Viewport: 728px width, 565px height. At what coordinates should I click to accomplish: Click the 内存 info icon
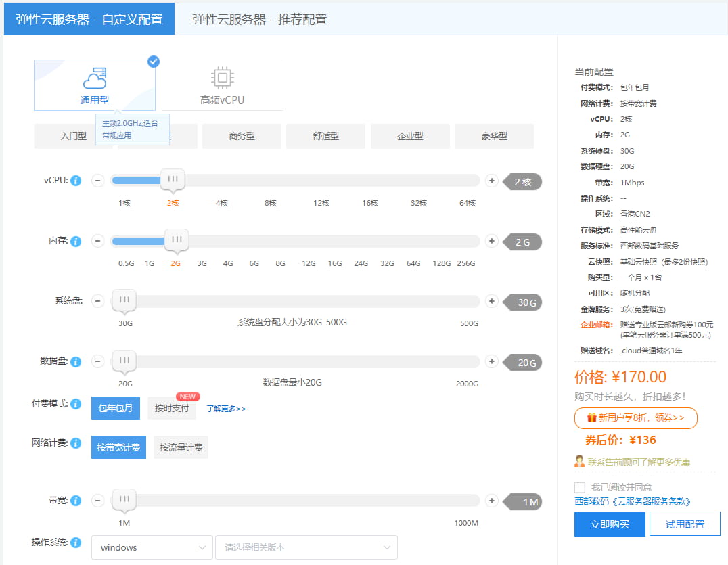click(x=76, y=241)
